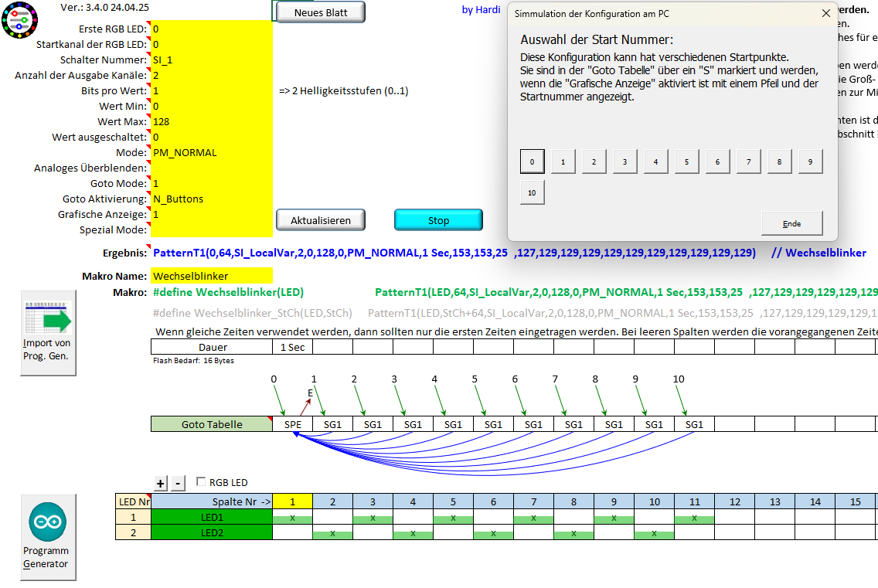Stop the simulation with Stop button
Image resolution: width=878 pixels, height=588 pixels.
pos(438,220)
